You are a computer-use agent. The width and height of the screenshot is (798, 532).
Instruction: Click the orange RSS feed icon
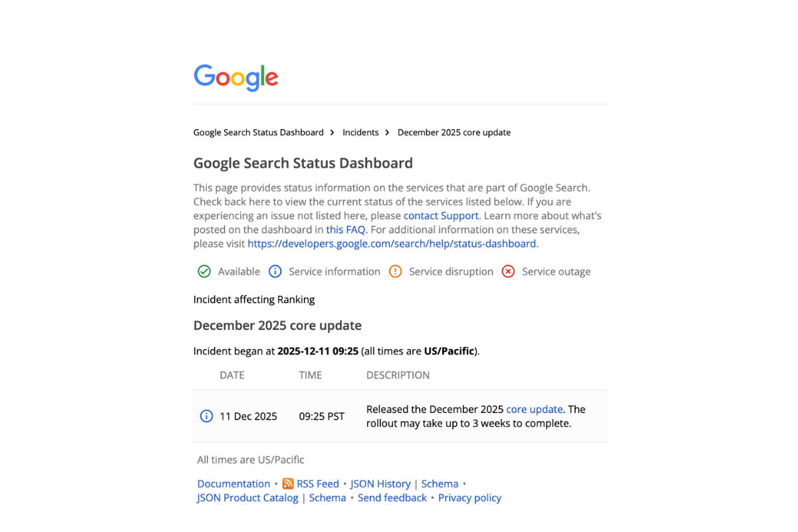(288, 483)
